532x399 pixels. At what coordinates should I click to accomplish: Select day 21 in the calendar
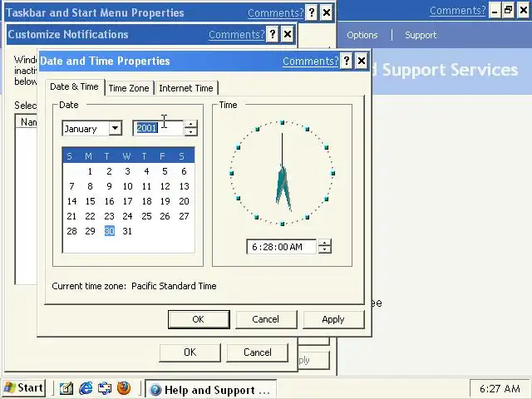[71, 216]
